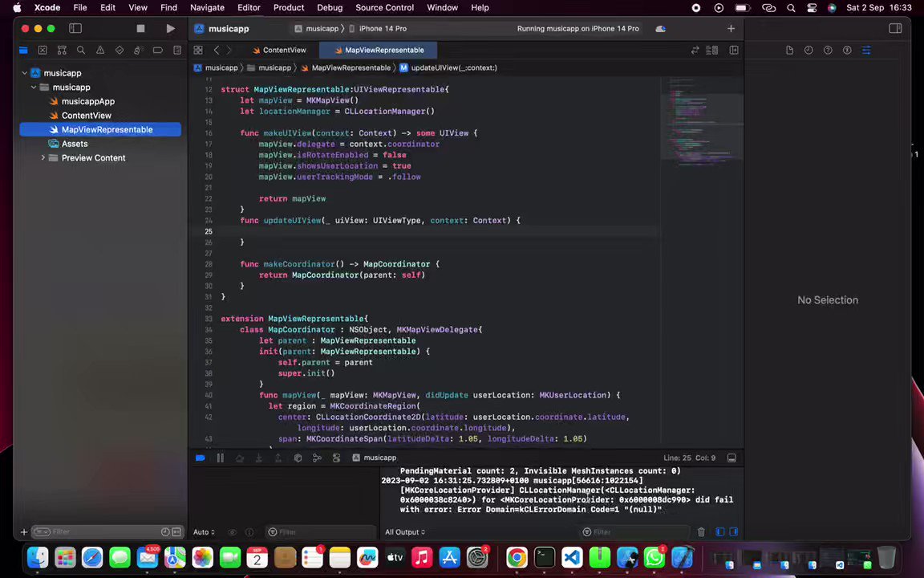
Task: Collapse the musicapp project root
Action: pos(24,73)
